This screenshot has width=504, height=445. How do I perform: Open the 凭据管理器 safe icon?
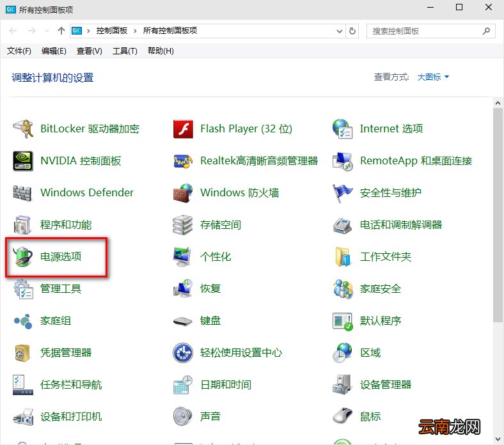[23, 352]
